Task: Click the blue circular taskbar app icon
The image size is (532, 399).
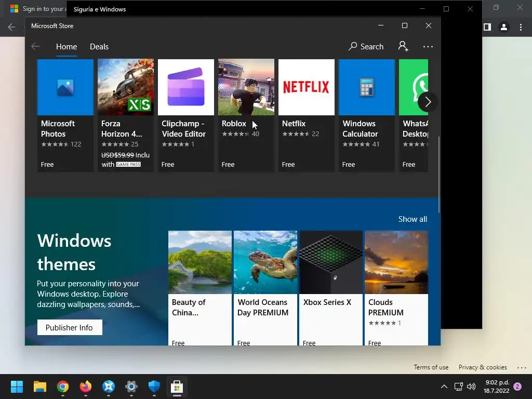Action: 109,387
